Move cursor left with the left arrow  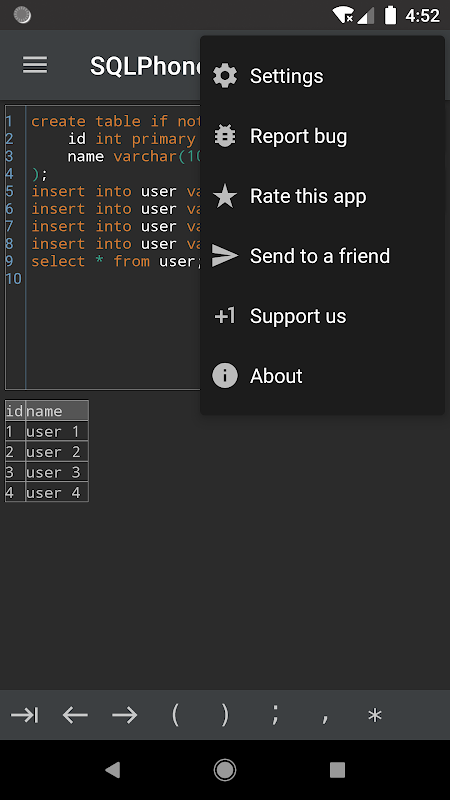[x=75, y=715]
